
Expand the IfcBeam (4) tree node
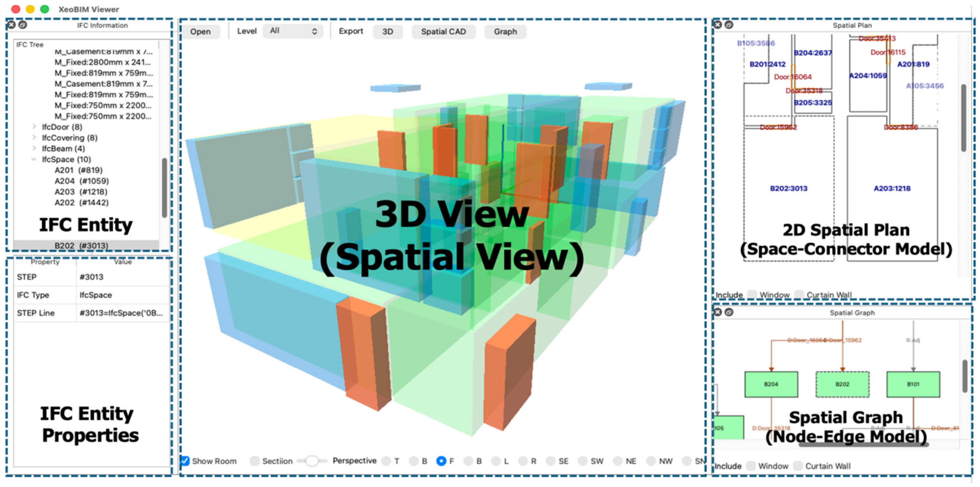tap(34, 148)
